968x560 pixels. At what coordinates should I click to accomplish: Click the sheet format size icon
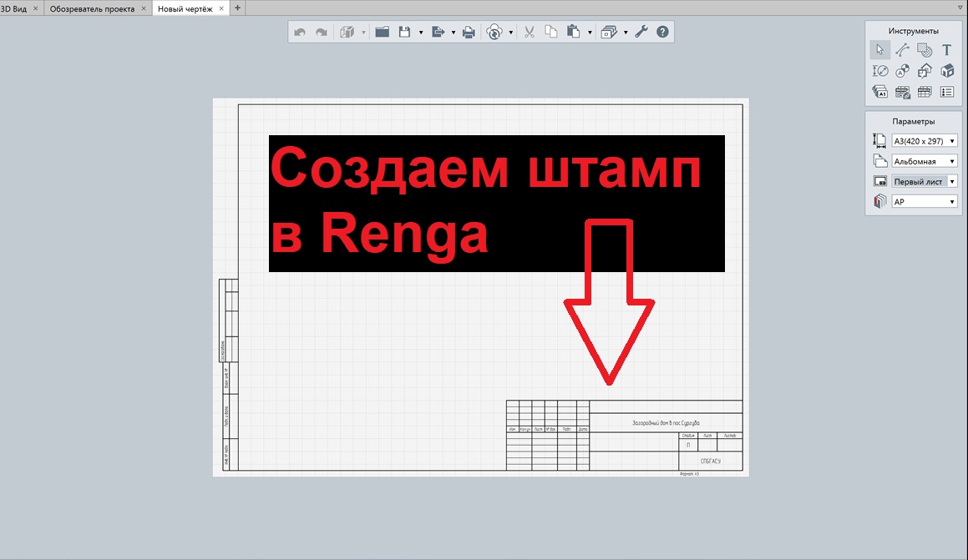(879, 140)
